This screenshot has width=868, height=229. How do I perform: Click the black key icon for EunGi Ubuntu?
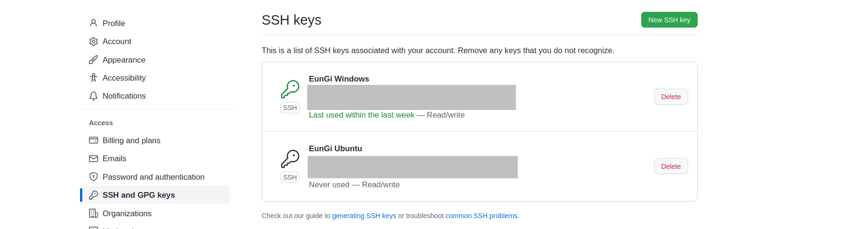290,159
